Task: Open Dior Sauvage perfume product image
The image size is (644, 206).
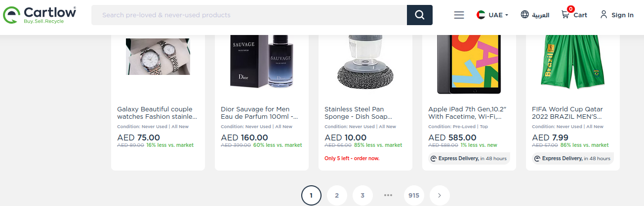Action: coord(262,61)
